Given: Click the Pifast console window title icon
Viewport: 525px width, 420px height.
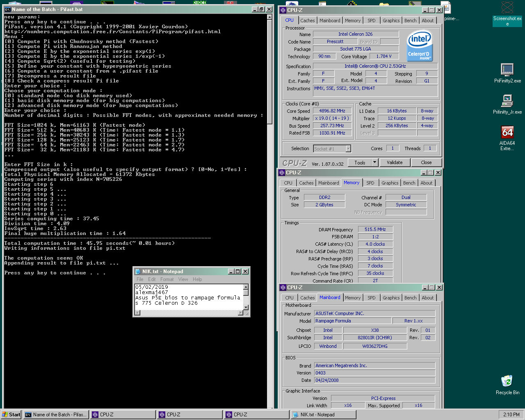Looking at the screenshot, I should (7, 9).
